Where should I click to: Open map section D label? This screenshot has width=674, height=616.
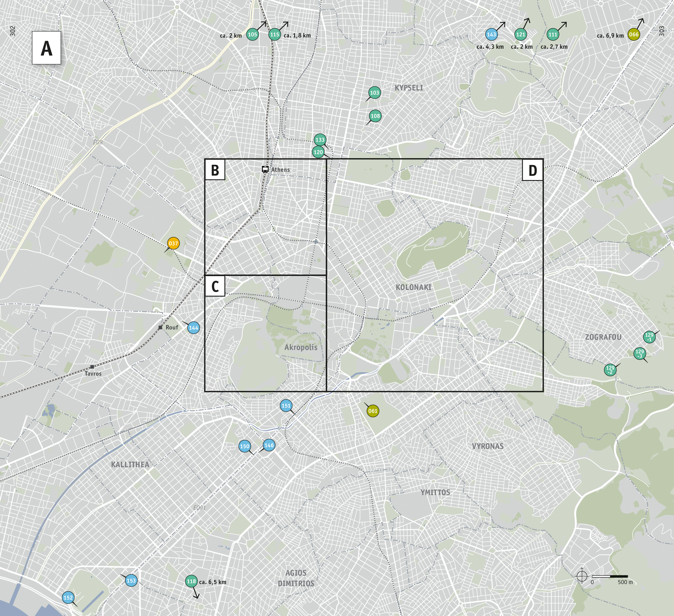point(533,170)
